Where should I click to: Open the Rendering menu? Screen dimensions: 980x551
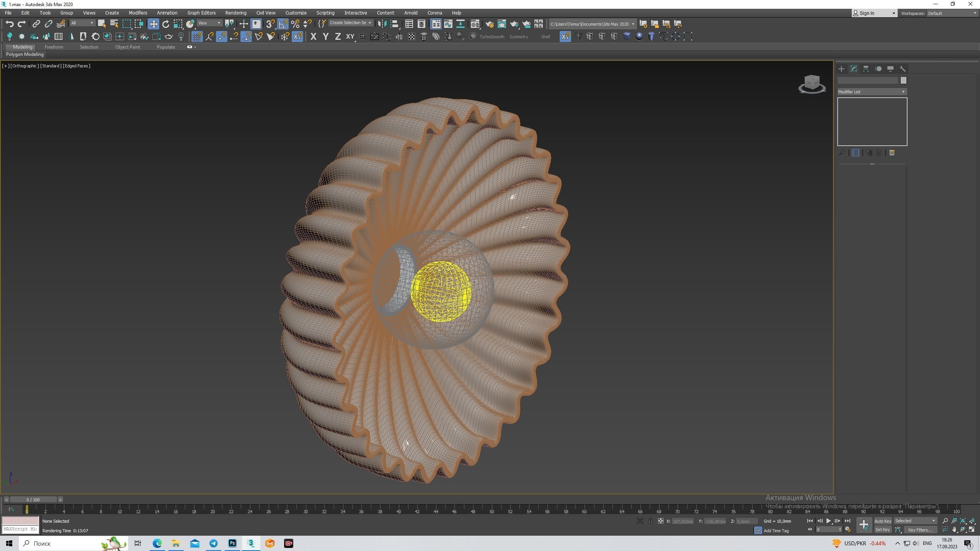(x=236, y=13)
